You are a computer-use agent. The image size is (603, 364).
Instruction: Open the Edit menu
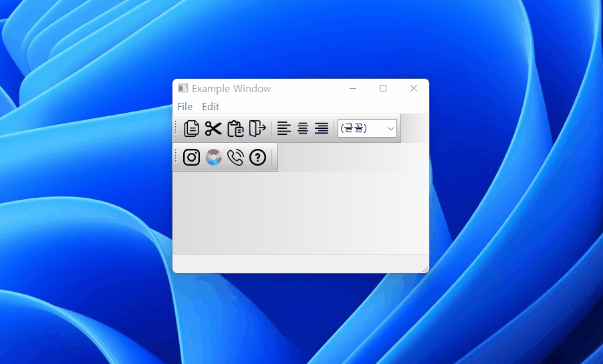[x=211, y=106]
